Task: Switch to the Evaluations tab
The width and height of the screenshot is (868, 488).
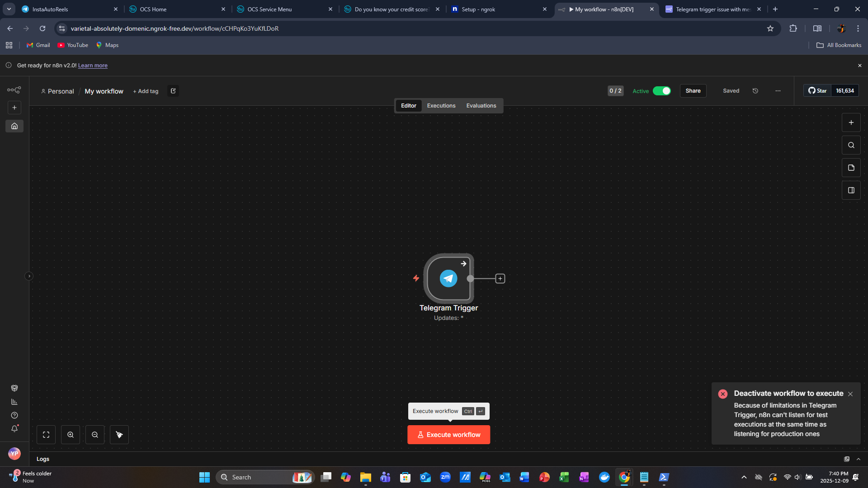Action: 481,105
